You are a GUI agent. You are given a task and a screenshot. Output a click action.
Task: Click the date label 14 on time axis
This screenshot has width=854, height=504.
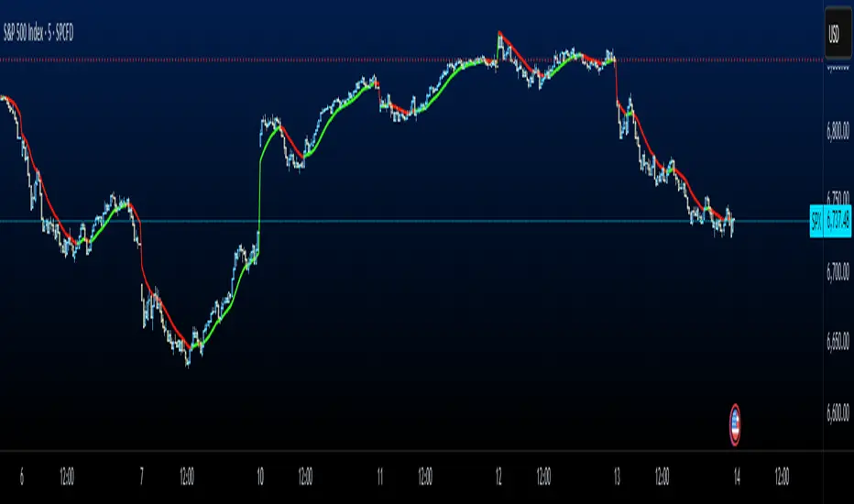point(737,477)
